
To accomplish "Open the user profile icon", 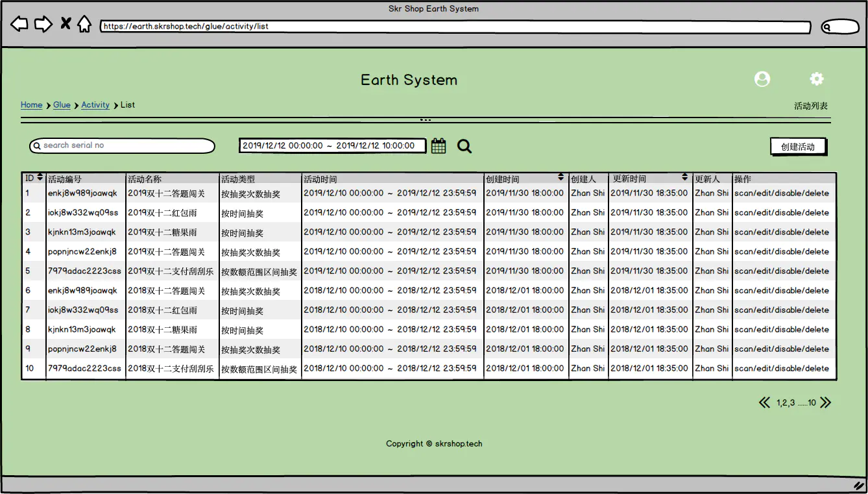I will click(762, 79).
